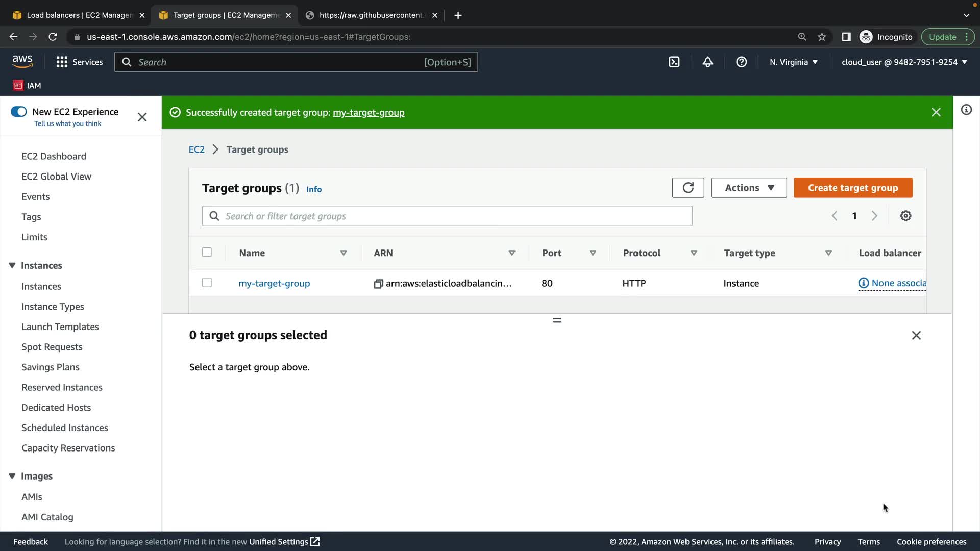980x551 pixels.
Task: Click the refresh target groups button
Action: pyautogui.click(x=688, y=188)
